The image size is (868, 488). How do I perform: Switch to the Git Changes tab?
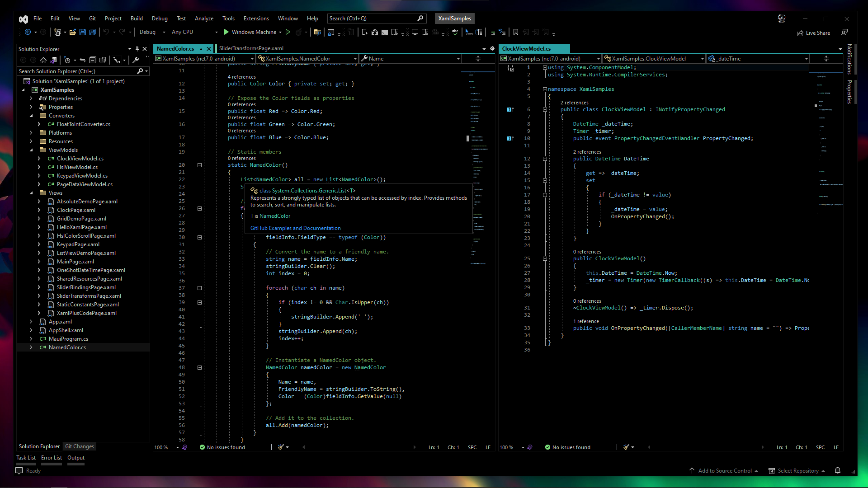pyautogui.click(x=79, y=446)
